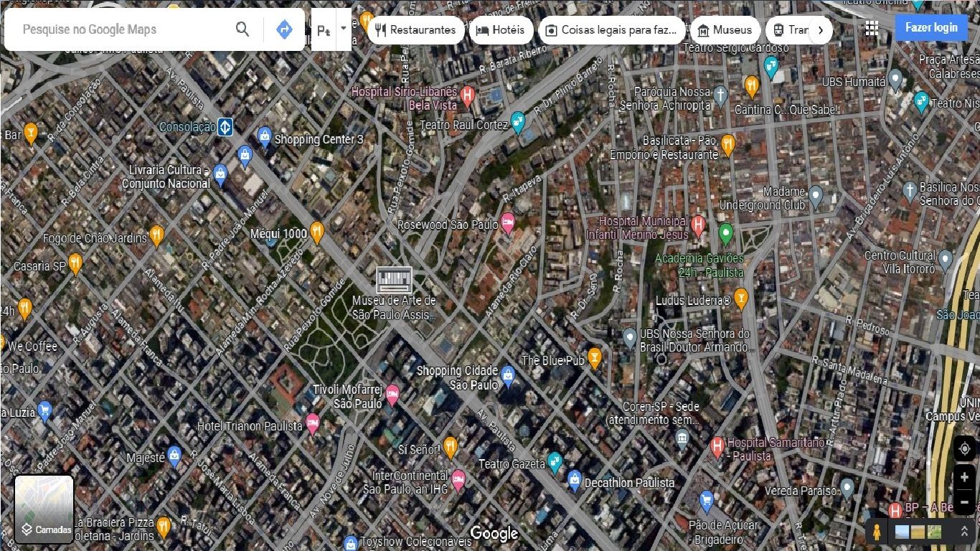Select the Museus chip
Image resolution: width=980 pixels, height=551 pixels.
click(x=725, y=30)
